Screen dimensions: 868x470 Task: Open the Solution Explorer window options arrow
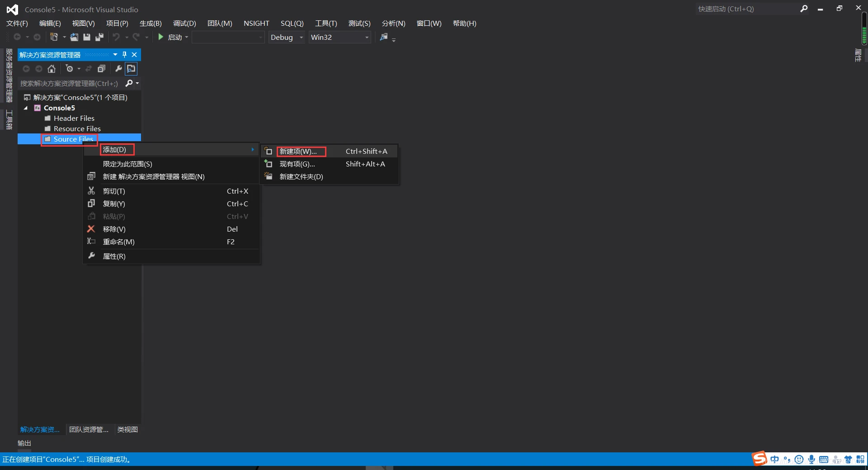click(115, 55)
